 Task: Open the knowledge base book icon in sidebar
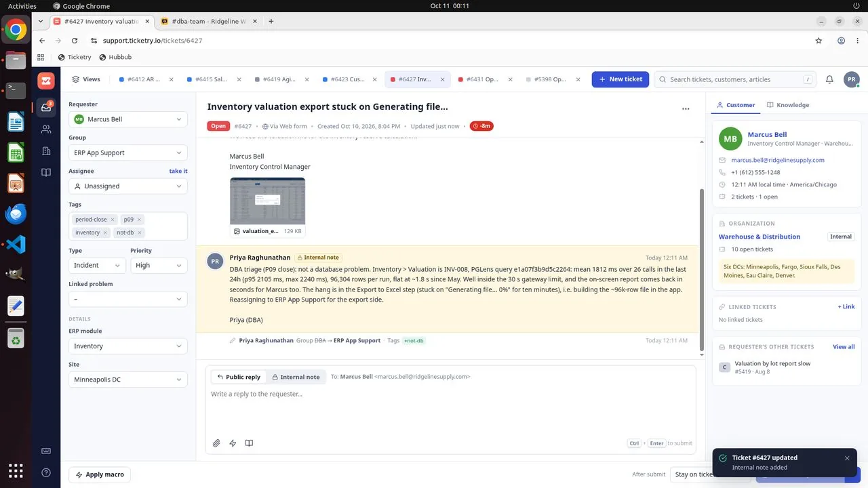pyautogui.click(x=46, y=172)
